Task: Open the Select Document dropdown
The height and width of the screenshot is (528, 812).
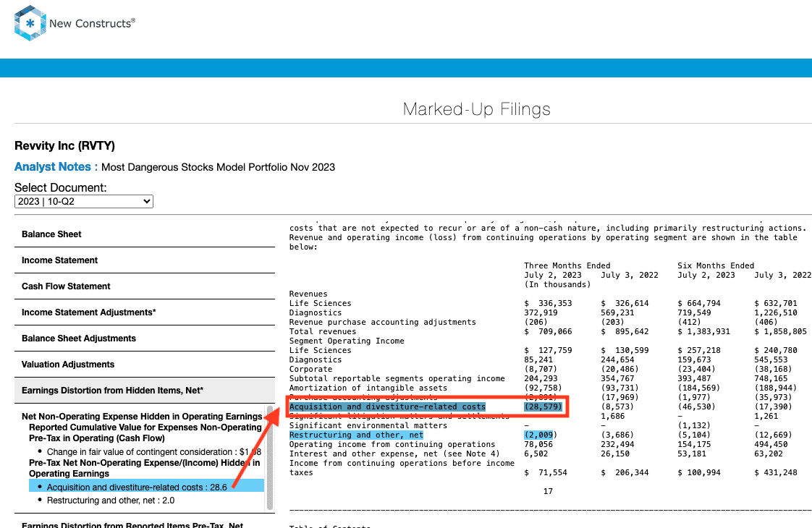Action: pos(84,201)
